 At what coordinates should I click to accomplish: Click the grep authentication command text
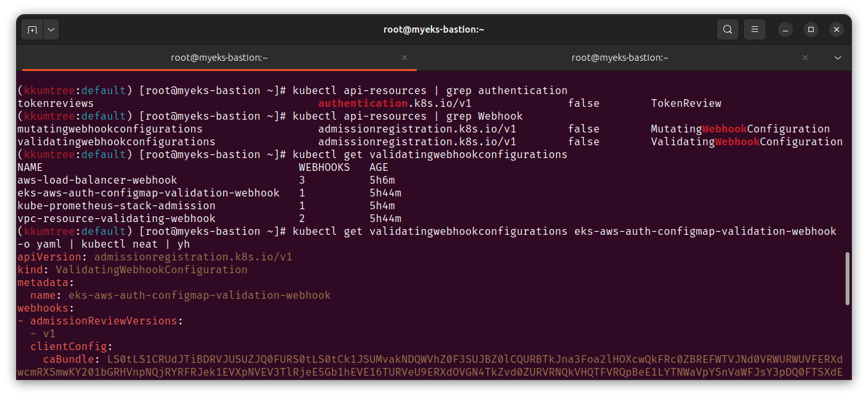pyautogui.click(x=507, y=91)
